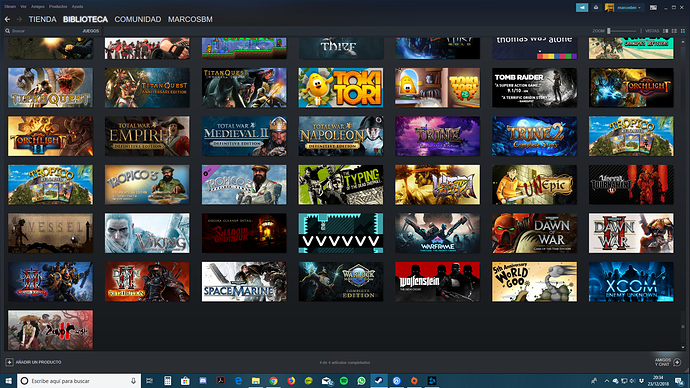Adjust the ZOOM slider handle
690x388 pixels.
pyautogui.click(x=609, y=31)
